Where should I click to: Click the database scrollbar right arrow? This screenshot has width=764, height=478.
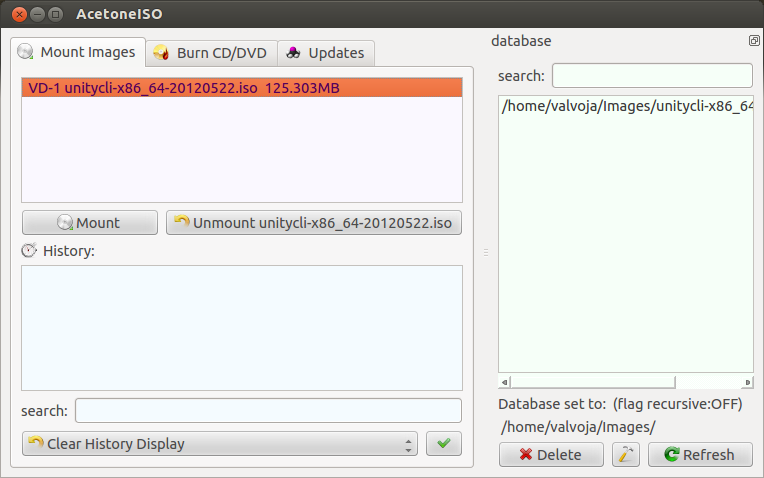[748, 382]
